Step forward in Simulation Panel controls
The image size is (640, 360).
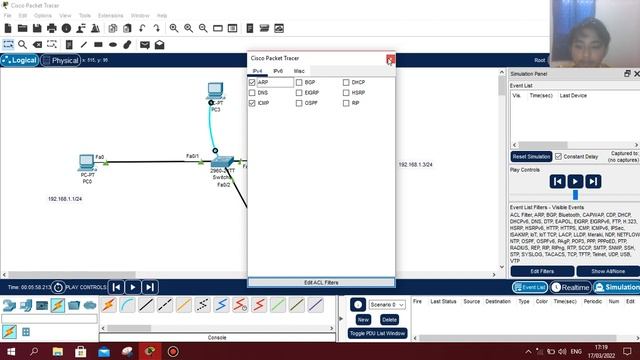click(593, 181)
